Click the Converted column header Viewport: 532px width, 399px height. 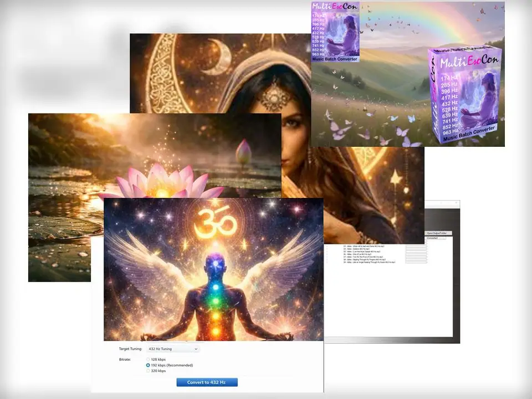[x=432, y=238]
